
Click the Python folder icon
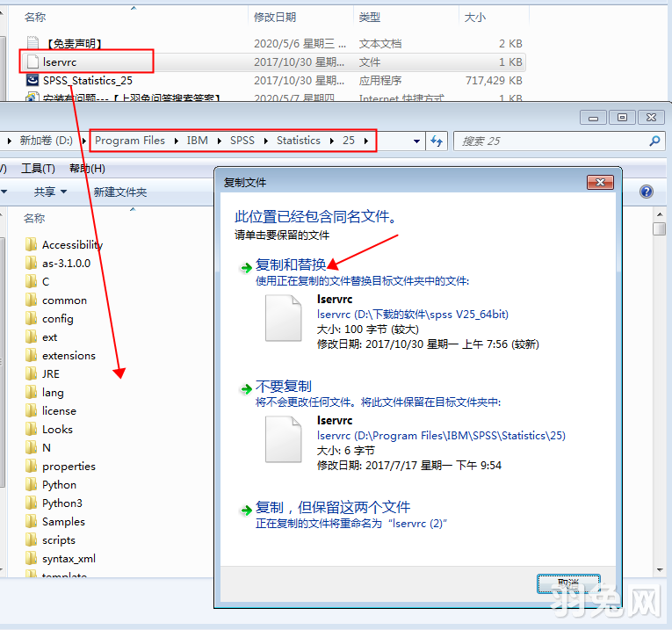coord(31,484)
